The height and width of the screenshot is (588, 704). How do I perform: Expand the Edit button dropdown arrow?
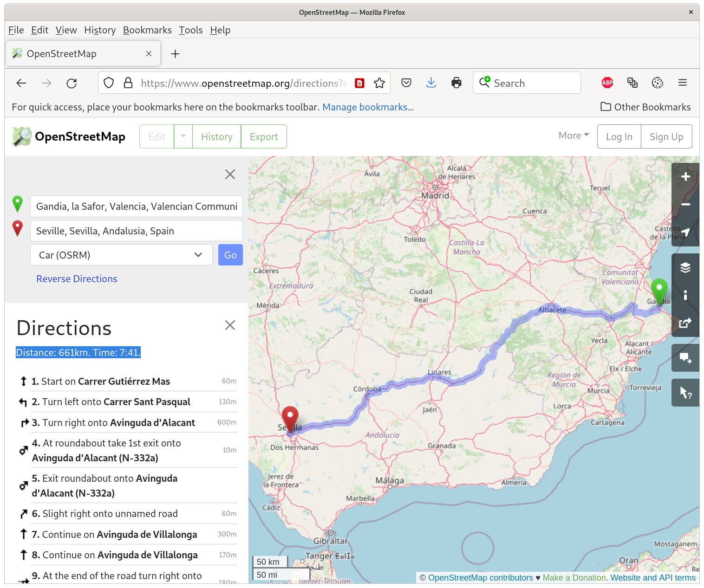point(183,136)
